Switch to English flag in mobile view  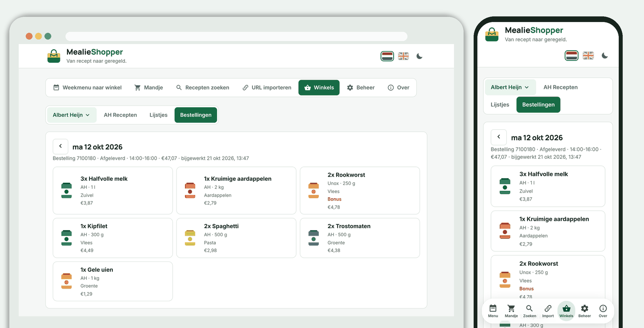[588, 56]
